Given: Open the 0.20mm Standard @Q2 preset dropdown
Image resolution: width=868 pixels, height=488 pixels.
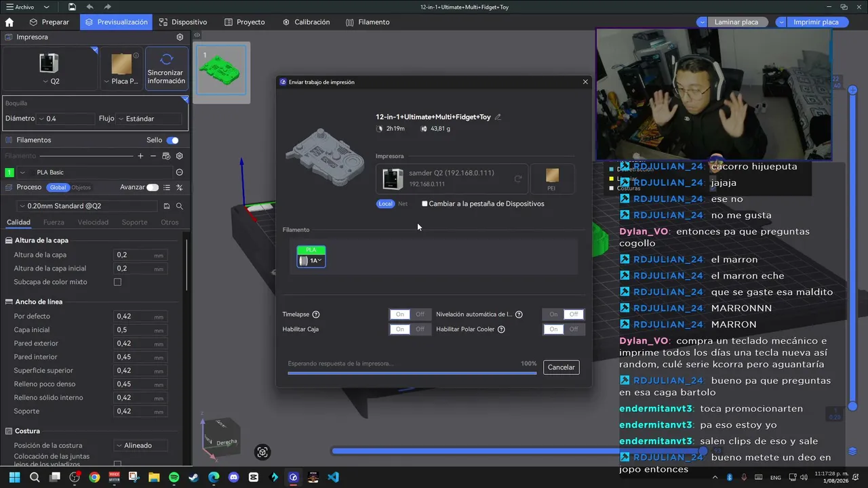Looking at the screenshot, I should (87, 206).
